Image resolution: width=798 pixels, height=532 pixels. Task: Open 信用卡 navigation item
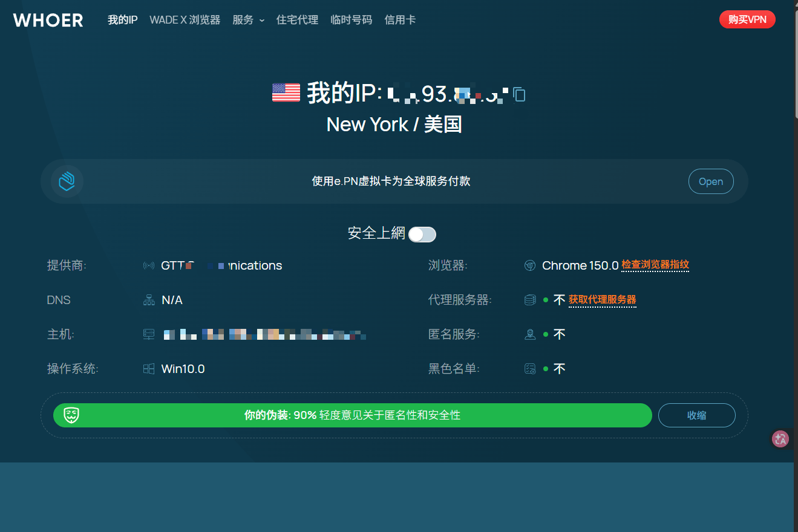click(400, 20)
